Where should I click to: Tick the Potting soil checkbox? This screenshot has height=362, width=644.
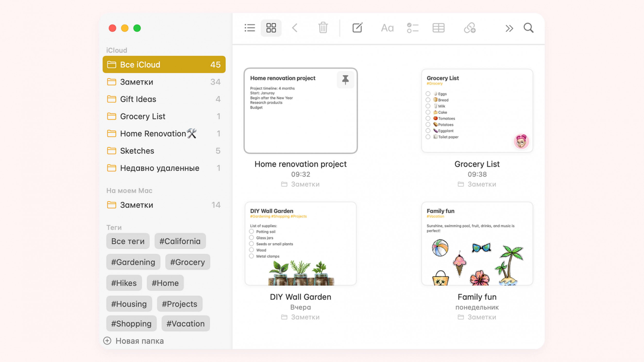pos(251,231)
